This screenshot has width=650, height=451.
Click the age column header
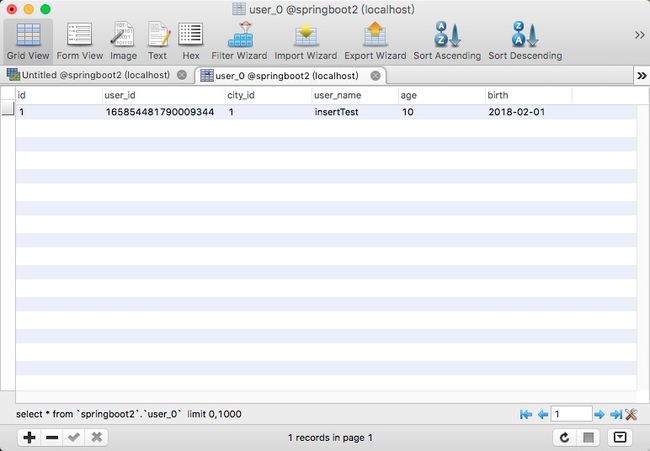click(442, 95)
